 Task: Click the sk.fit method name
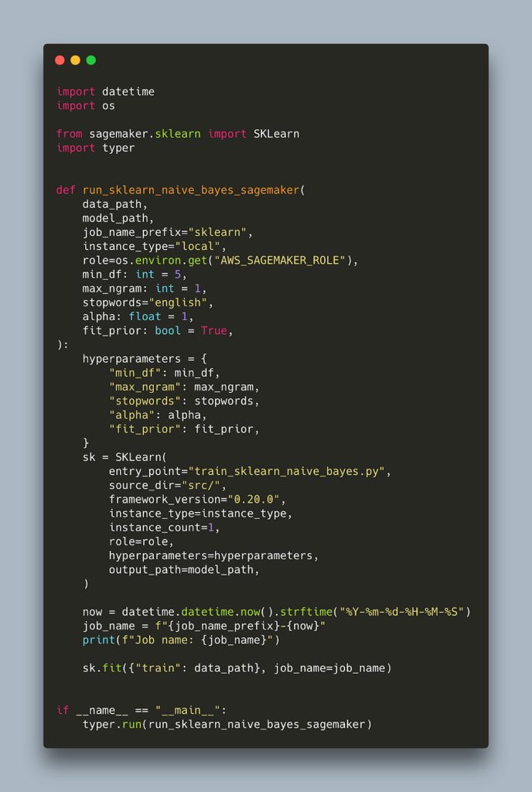(112, 668)
